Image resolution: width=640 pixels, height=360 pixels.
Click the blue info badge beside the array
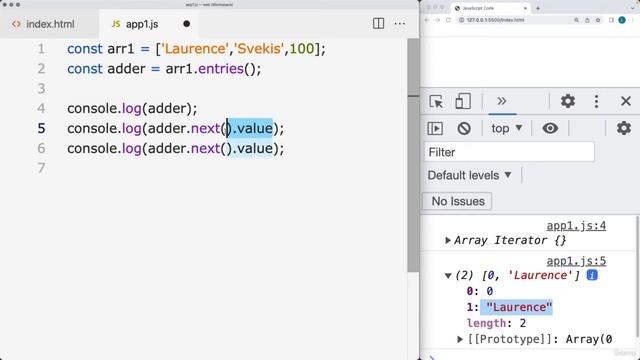[x=592, y=275]
